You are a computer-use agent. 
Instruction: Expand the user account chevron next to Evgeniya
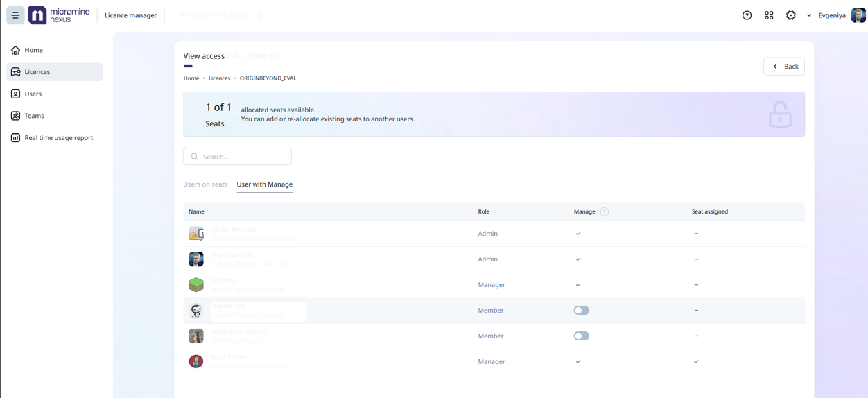[x=809, y=15]
